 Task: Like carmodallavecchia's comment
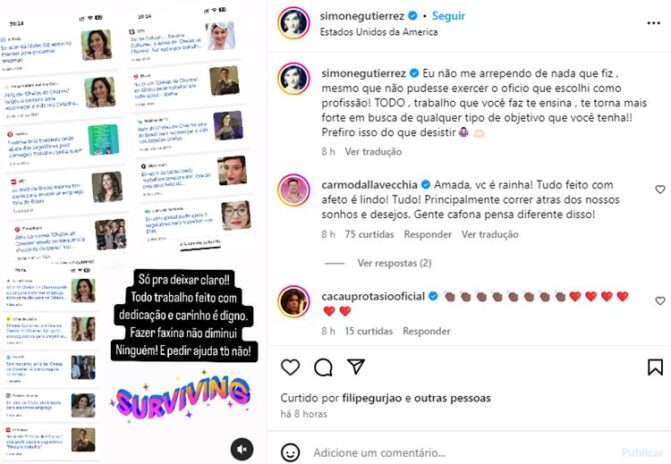(x=660, y=189)
